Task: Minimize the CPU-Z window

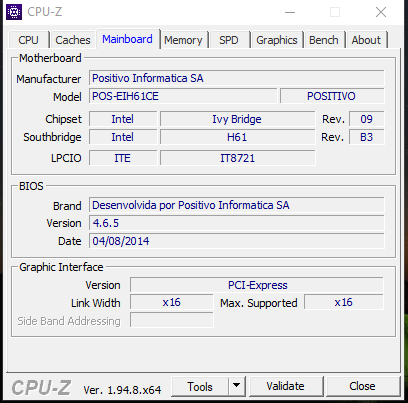Action: [290, 13]
